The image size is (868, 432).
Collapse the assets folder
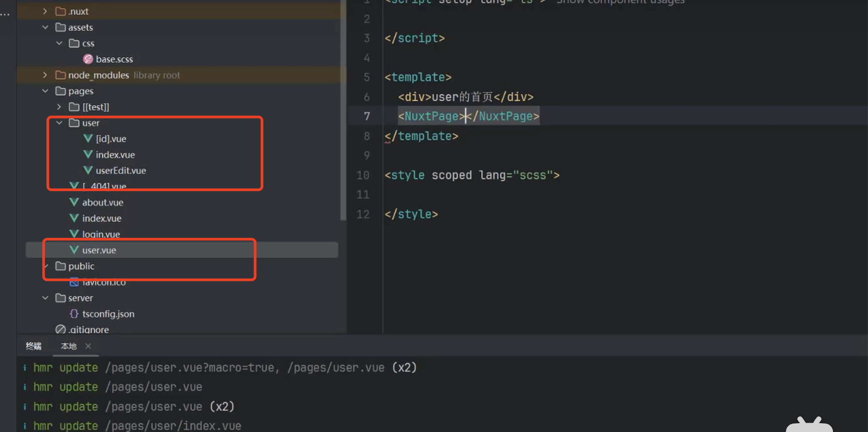pos(45,27)
